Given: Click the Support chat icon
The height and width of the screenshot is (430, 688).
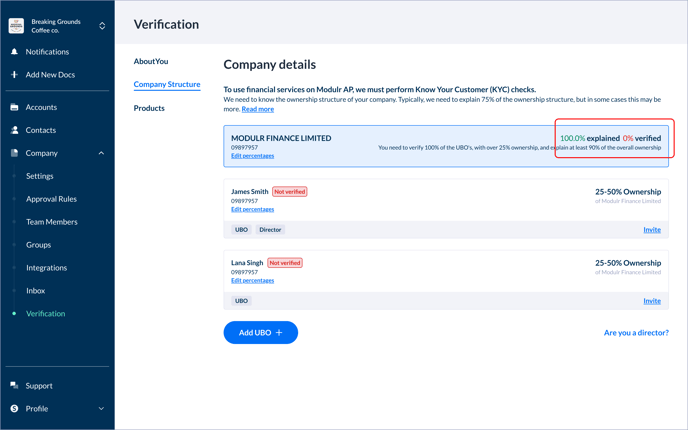Looking at the screenshot, I should [14, 385].
